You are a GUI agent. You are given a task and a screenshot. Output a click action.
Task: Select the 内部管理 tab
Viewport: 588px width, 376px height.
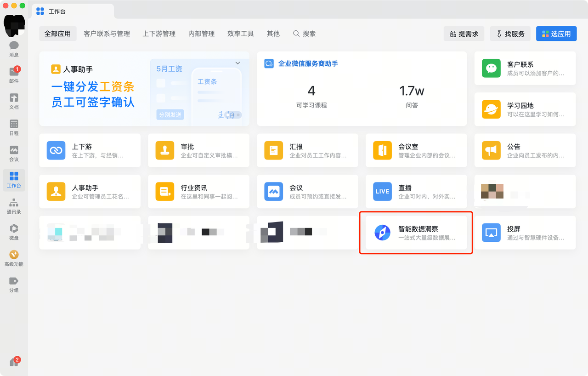coord(201,34)
